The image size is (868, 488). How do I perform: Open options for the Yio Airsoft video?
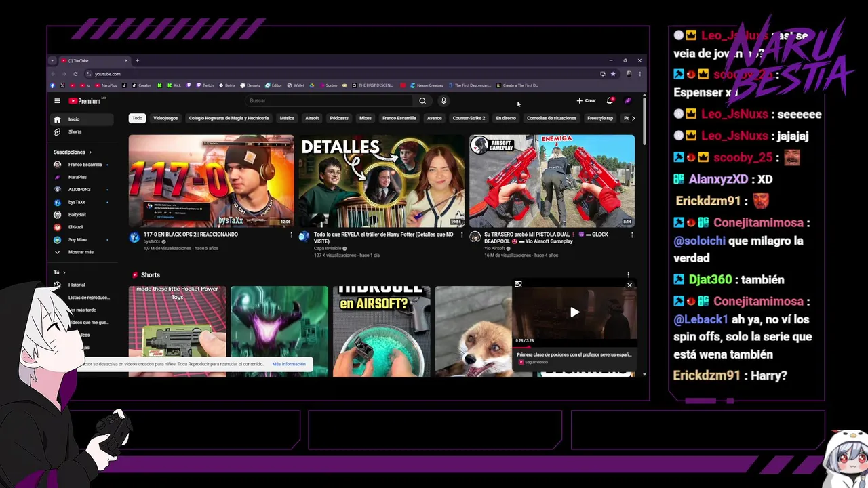632,235
